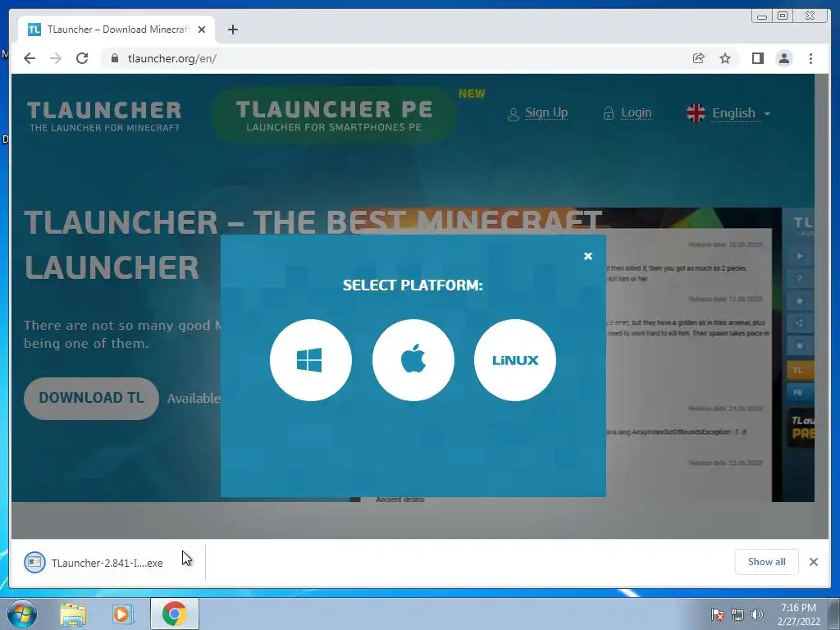Click Show all downloads
This screenshot has height=630, width=840.
(767, 561)
